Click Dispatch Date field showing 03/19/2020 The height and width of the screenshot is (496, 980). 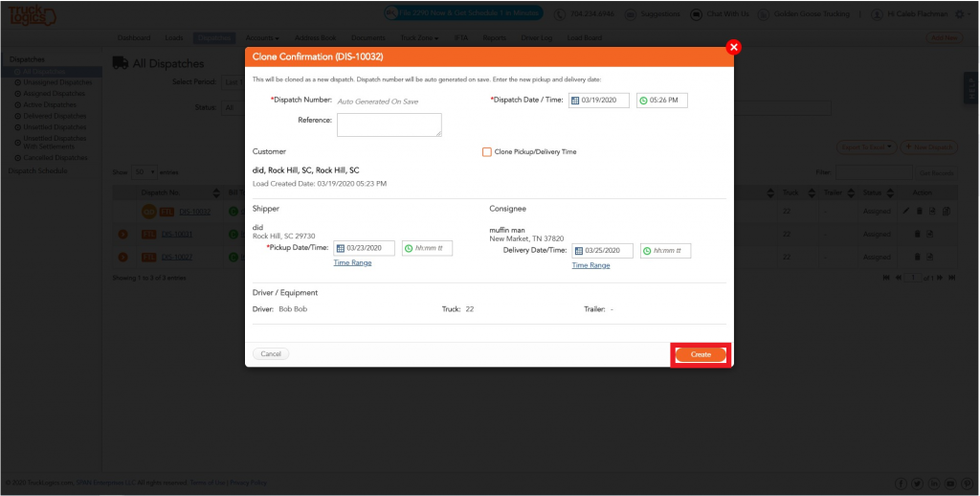click(x=599, y=101)
